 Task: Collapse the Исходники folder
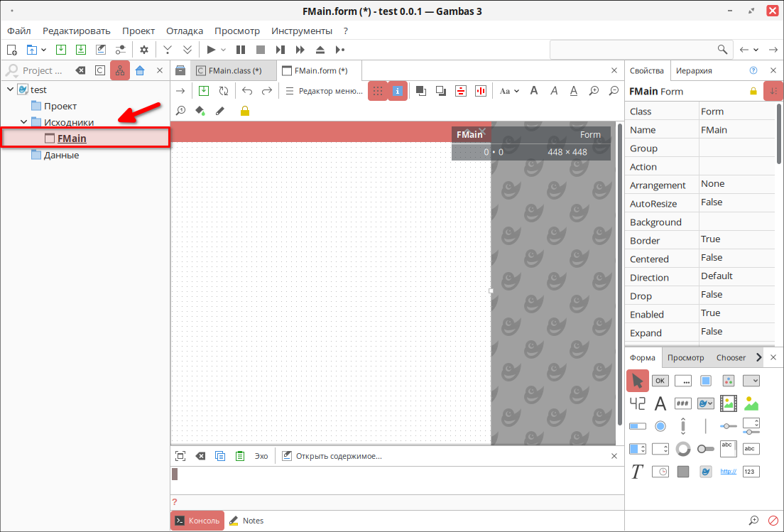[23, 122]
